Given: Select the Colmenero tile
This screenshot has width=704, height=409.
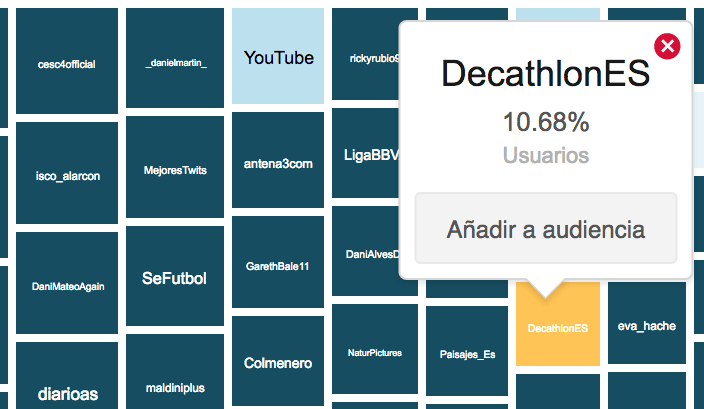Looking at the screenshot, I should [278, 361].
